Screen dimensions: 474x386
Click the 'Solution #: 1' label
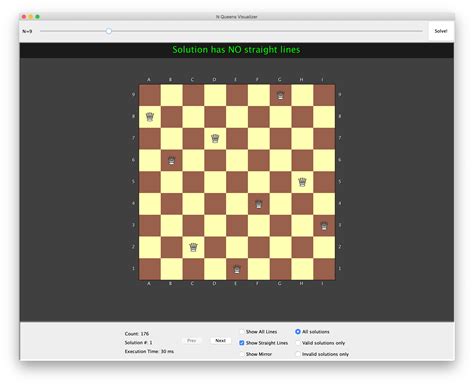(x=139, y=343)
